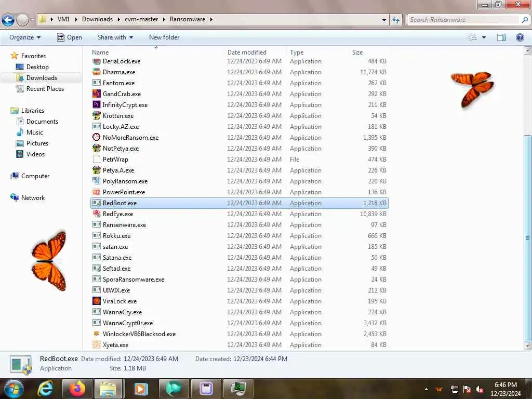This screenshot has height=399, width=532.
Task: Open the Organize dropdown menu
Action: tap(25, 37)
